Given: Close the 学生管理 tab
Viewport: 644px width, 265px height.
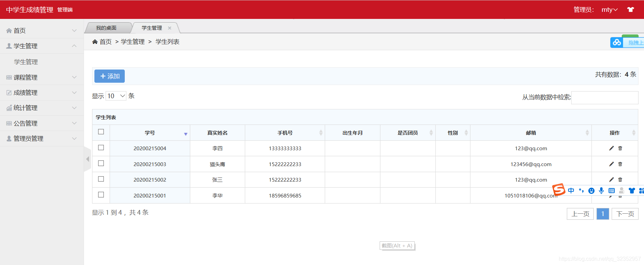Looking at the screenshot, I should point(170,28).
